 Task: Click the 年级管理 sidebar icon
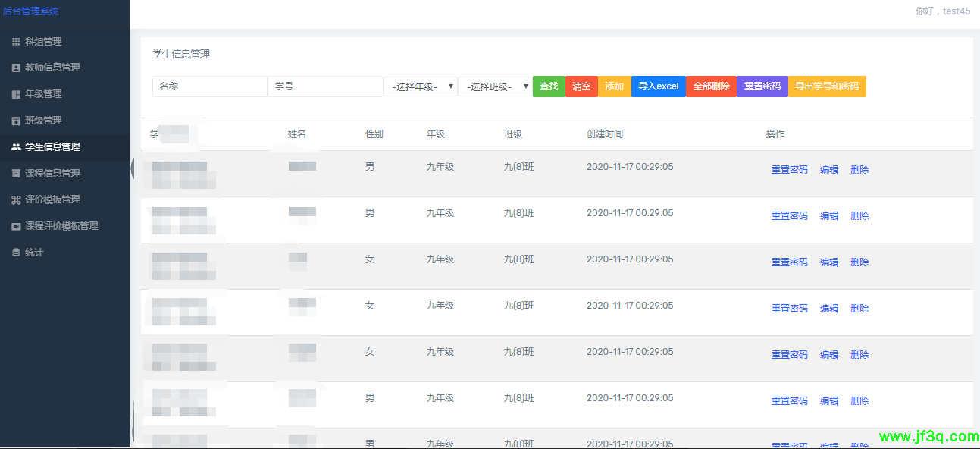pos(17,94)
